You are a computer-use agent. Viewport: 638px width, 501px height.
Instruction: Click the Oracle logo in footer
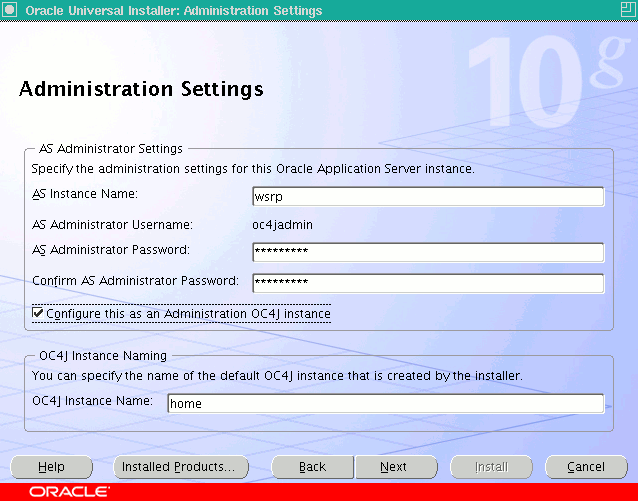pos(69,492)
